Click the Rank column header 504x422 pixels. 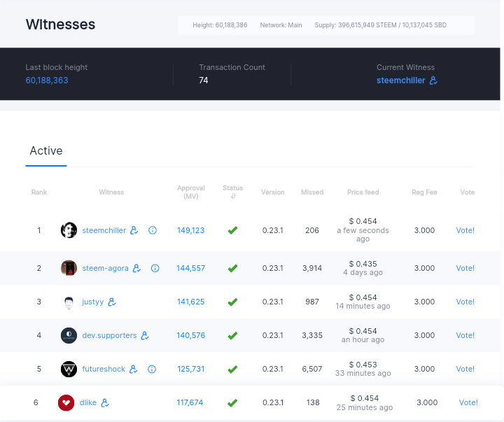[x=39, y=192]
